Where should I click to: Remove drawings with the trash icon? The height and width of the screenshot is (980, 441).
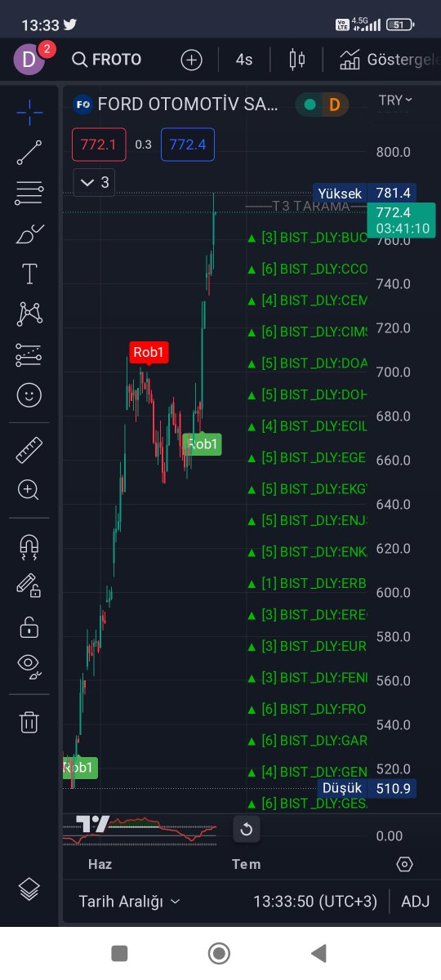[x=29, y=722]
